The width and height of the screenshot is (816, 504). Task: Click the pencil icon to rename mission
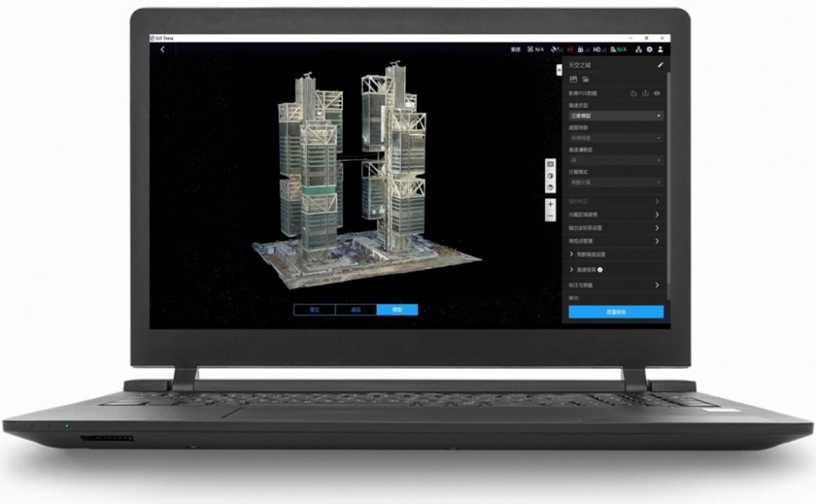tap(659, 65)
